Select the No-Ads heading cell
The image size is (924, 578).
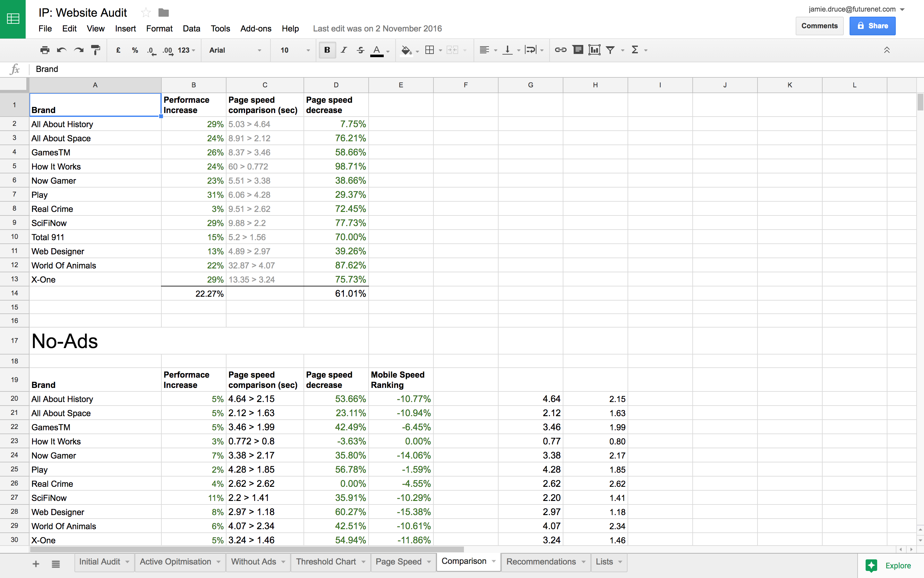tap(199, 341)
